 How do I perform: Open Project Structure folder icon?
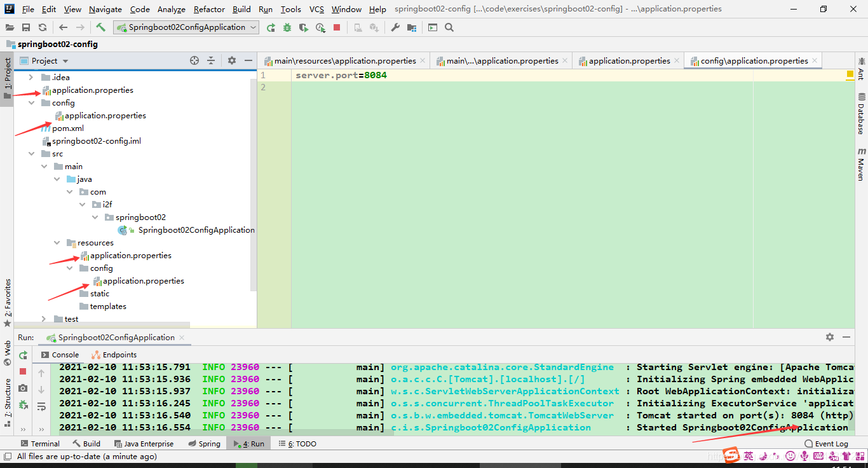pyautogui.click(x=412, y=27)
